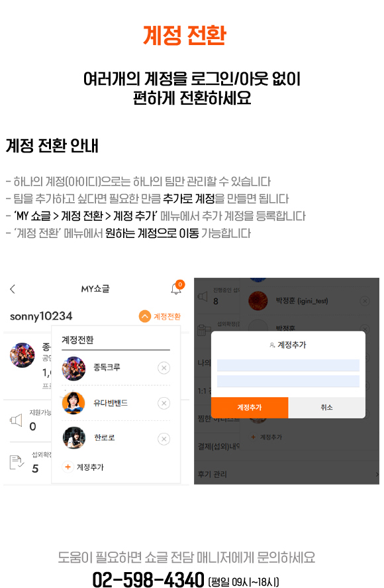Remove 박정훈 (igini_test) account X icon
This screenshot has height=588, width=384.
point(365,301)
